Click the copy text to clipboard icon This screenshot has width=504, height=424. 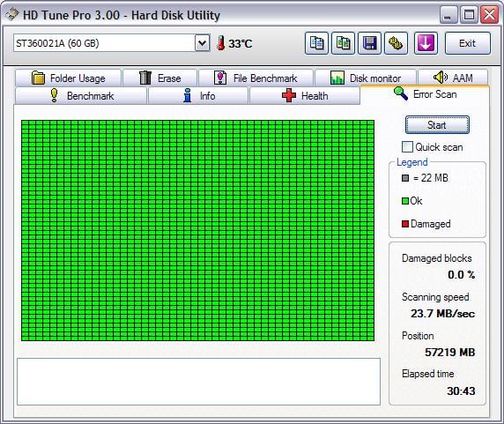click(316, 43)
